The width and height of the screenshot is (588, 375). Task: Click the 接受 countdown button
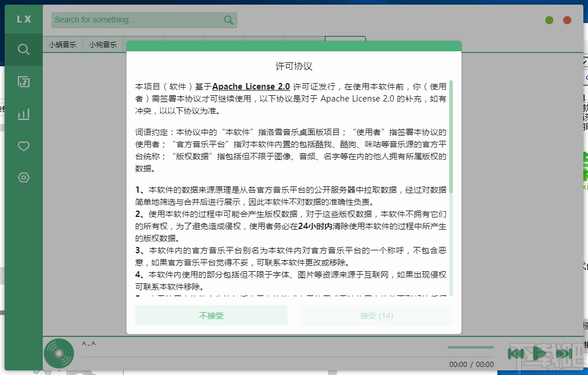pyautogui.click(x=376, y=316)
